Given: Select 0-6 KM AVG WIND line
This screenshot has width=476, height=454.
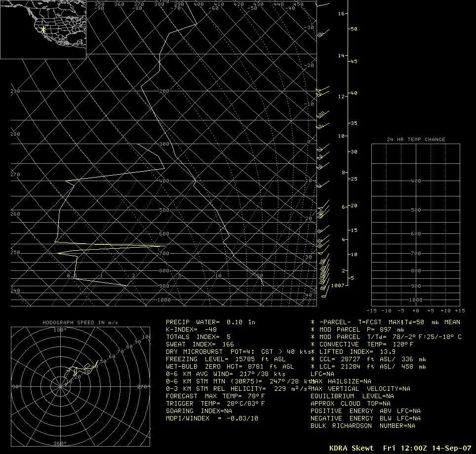Looking at the screenshot, I should (x=226, y=374).
